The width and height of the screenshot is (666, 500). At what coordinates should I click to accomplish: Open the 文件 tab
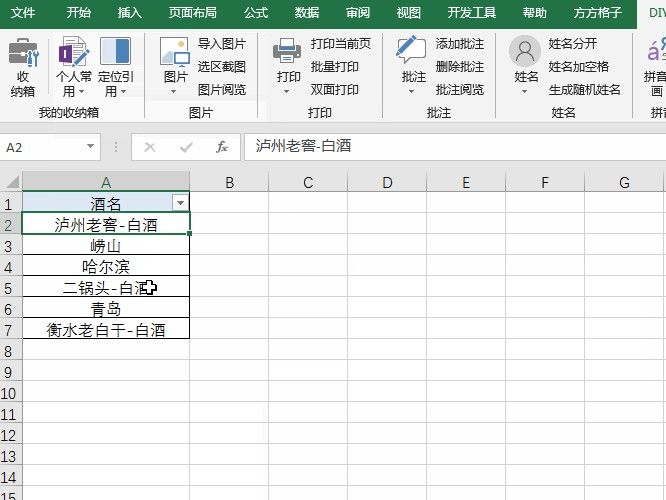click(23, 13)
